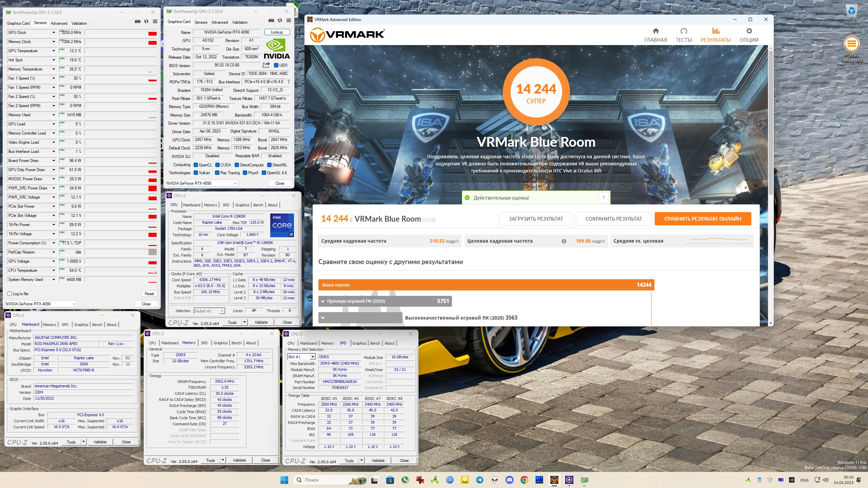This screenshot has width=868, height=488.
Task: Toggle the Vulkan checkbox in GPU-Z
Action: tap(196, 173)
